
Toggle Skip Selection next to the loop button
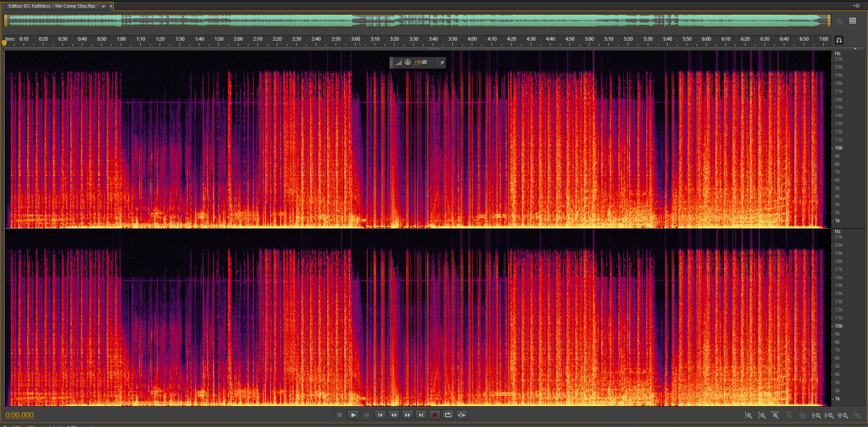point(462,415)
